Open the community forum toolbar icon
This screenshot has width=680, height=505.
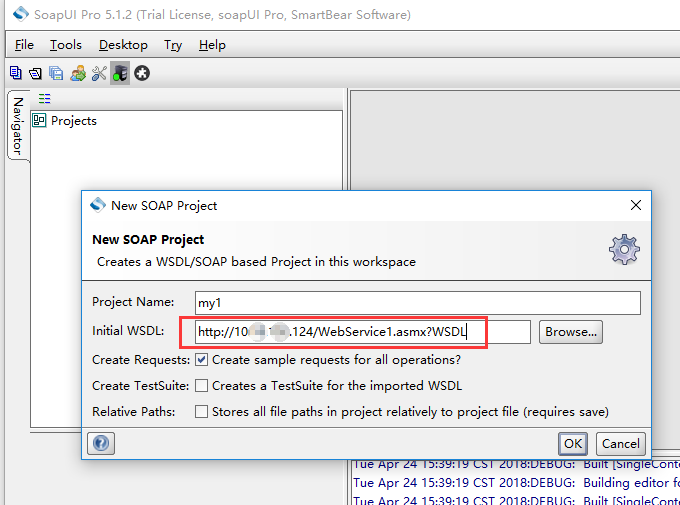coord(78,73)
